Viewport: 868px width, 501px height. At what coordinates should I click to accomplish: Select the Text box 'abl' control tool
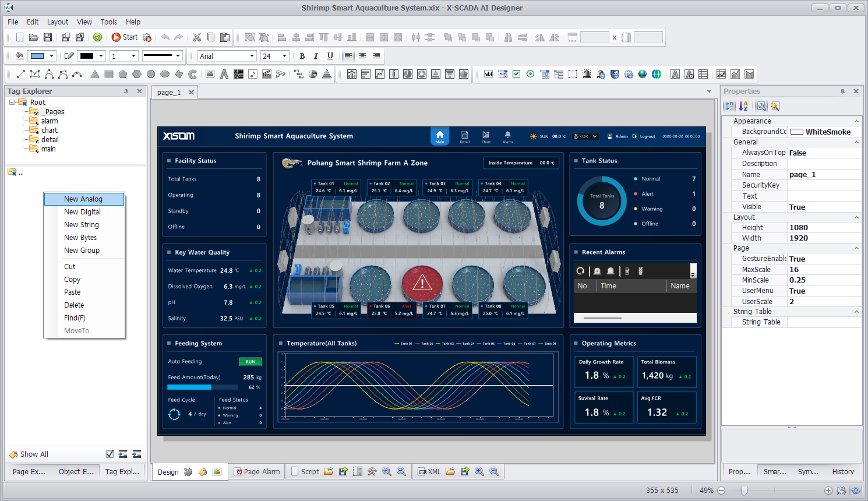[489, 74]
